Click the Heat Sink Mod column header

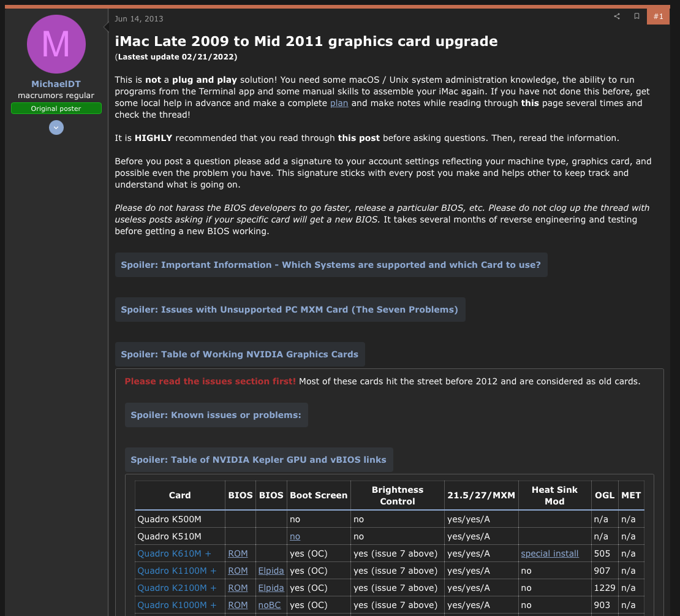[554, 495]
